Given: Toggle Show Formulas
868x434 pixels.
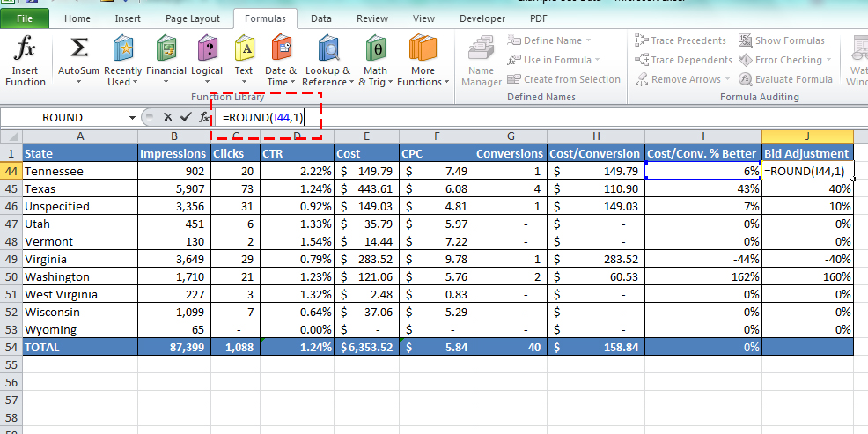Looking at the screenshot, I should point(782,40).
